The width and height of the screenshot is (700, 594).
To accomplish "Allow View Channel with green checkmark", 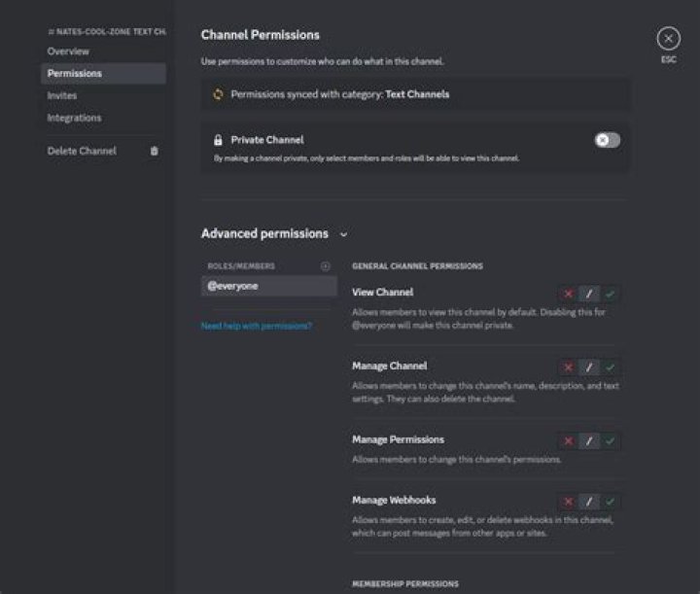I will [x=611, y=294].
